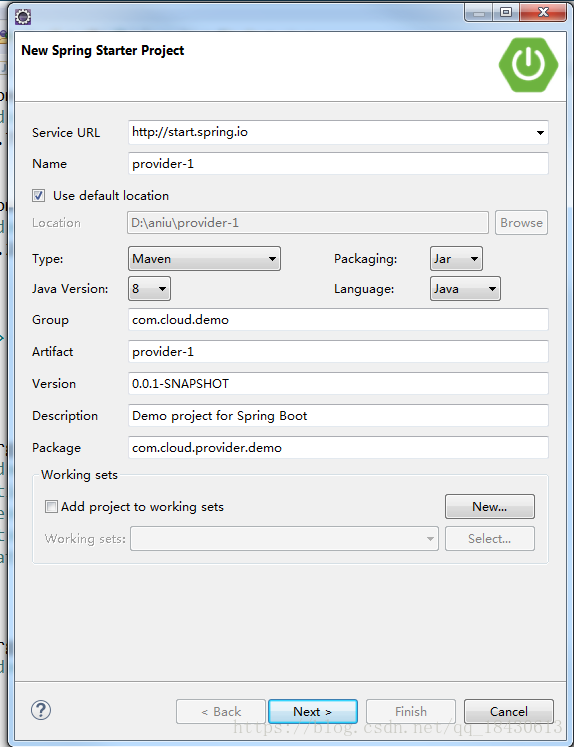Click the dialog title bar gear icon
574x747 pixels.
click(23, 17)
